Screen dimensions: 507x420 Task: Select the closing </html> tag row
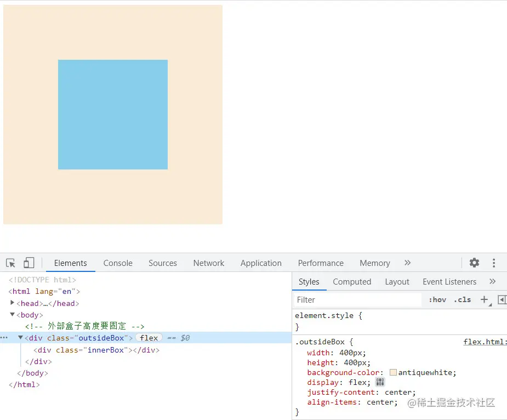tap(24, 385)
